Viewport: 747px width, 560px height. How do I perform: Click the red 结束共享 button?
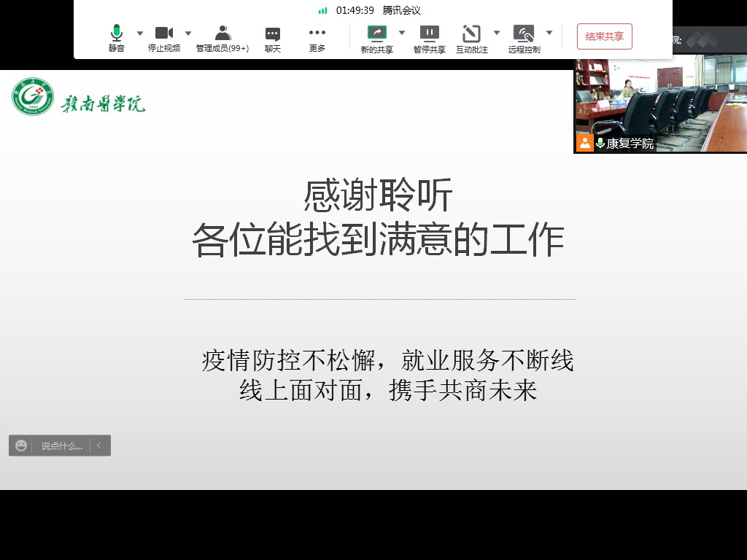point(605,36)
